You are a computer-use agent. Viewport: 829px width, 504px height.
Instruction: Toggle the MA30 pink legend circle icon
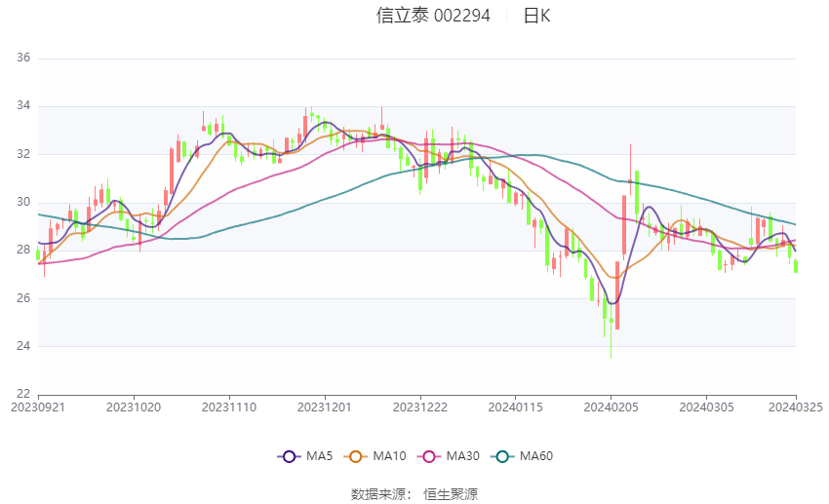point(429,456)
